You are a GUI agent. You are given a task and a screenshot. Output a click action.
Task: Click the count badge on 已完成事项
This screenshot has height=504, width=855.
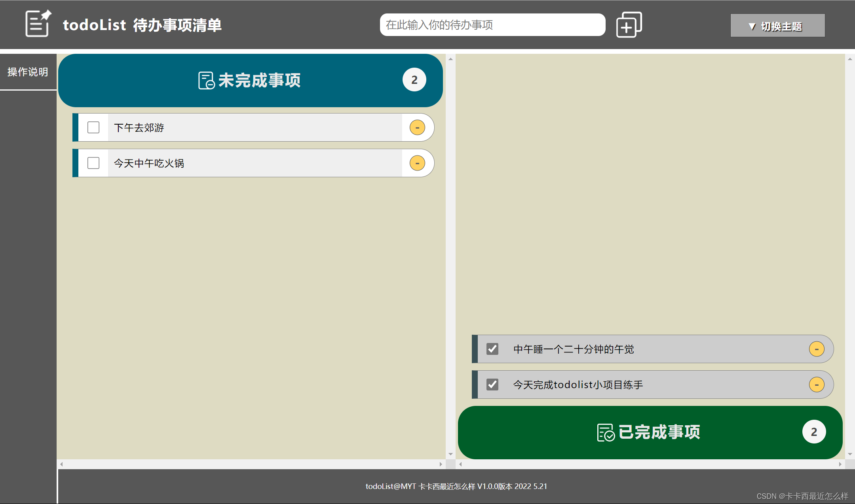click(813, 432)
